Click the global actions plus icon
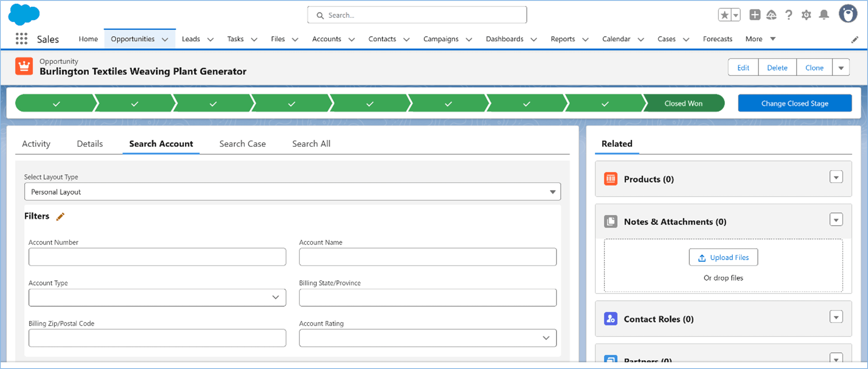The width and height of the screenshot is (868, 369). click(x=755, y=15)
